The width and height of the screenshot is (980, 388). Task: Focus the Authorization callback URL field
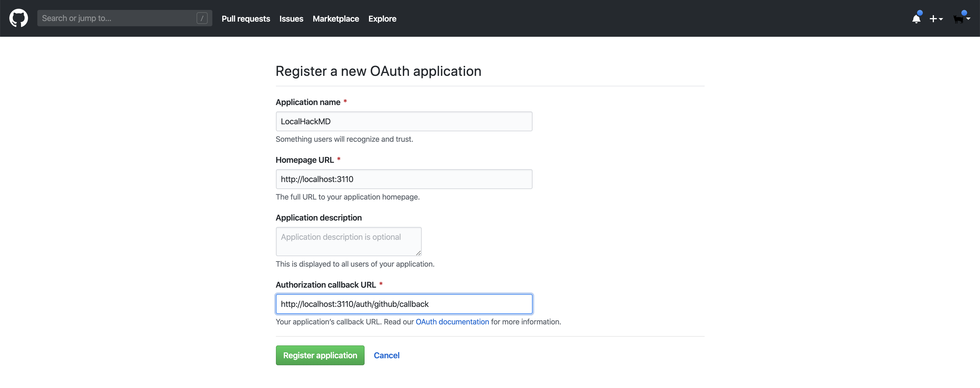pyautogui.click(x=404, y=304)
